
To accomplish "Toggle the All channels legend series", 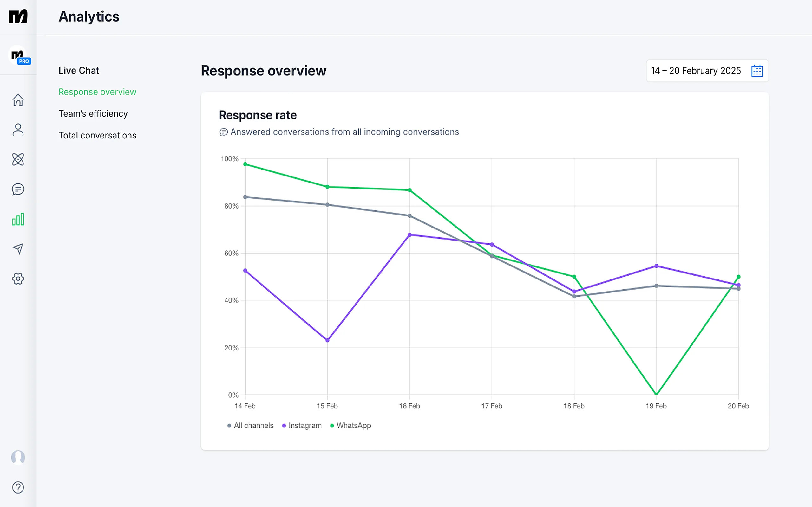I will click(x=250, y=426).
